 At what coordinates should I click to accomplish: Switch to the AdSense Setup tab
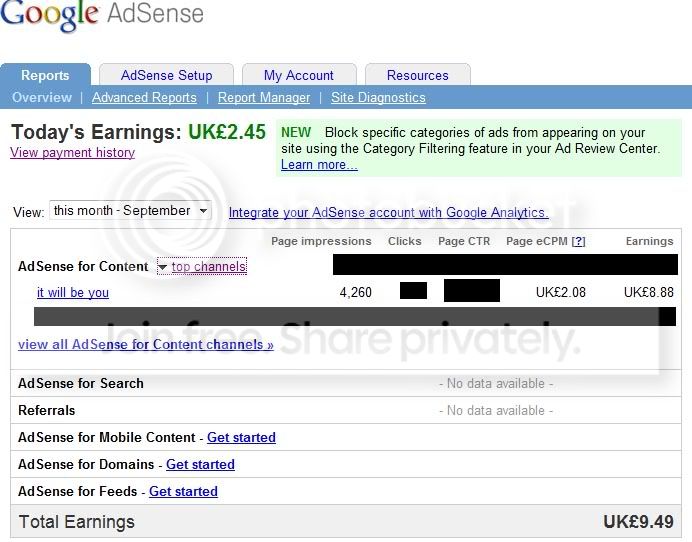coord(166,75)
